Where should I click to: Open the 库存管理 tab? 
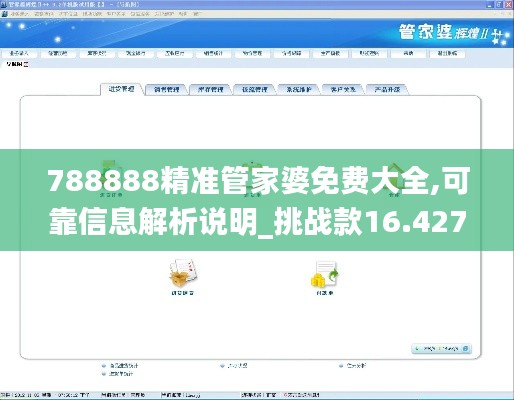[x=210, y=89]
